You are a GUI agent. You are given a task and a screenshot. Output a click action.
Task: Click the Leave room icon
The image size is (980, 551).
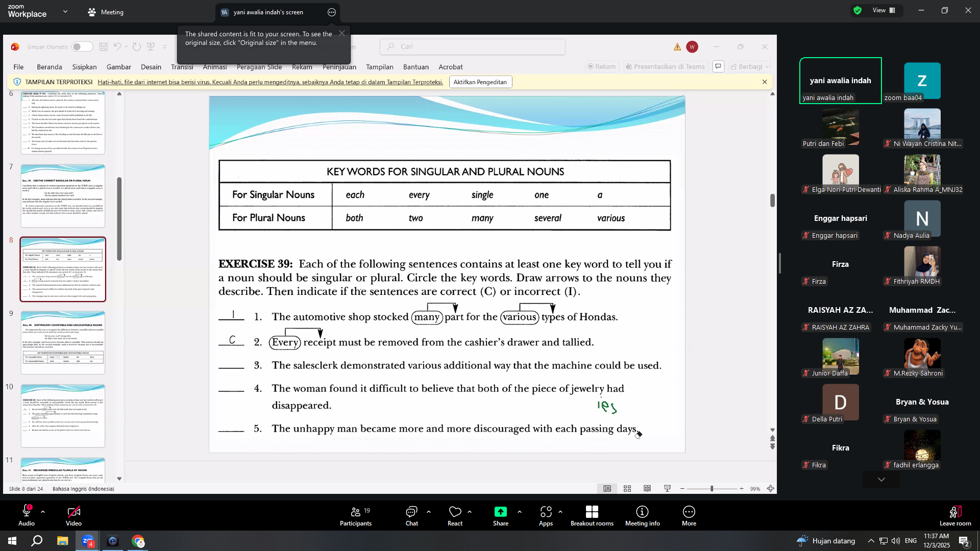tap(955, 511)
